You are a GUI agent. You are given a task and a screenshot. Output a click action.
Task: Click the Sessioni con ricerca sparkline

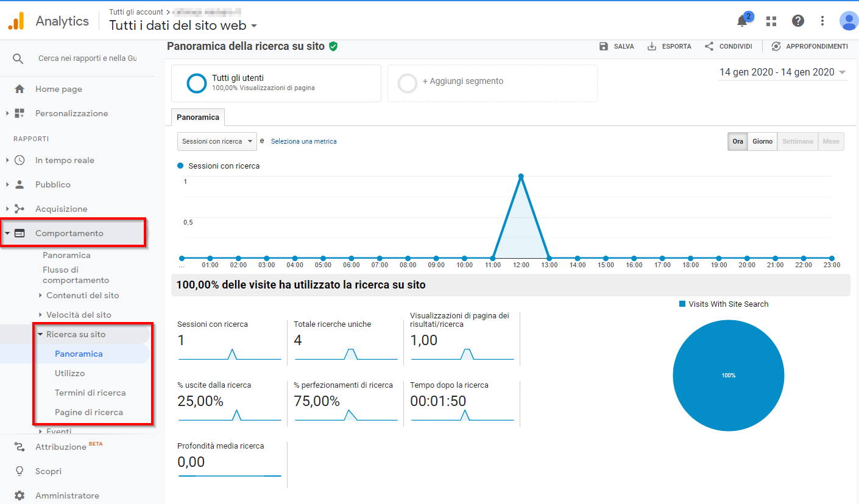(x=230, y=354)
